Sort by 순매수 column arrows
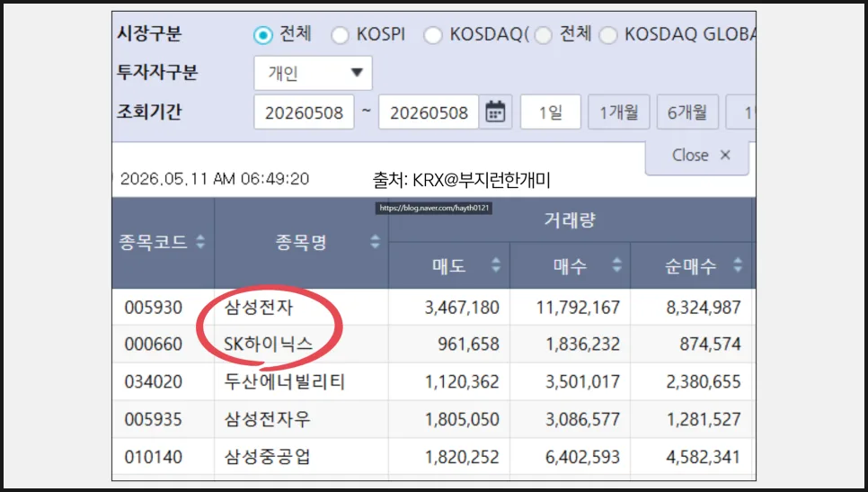The image size is (868, 492). [738, 264]
